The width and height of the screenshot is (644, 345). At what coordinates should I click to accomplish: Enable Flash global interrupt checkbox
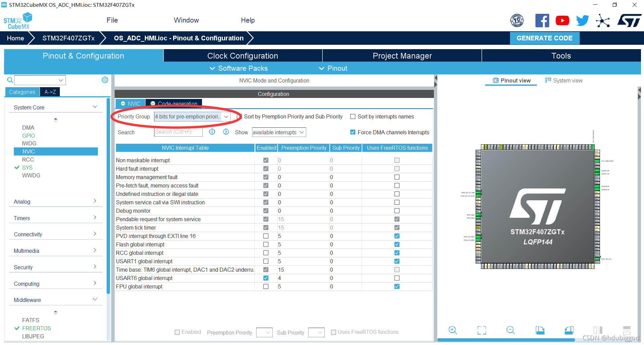266,244
